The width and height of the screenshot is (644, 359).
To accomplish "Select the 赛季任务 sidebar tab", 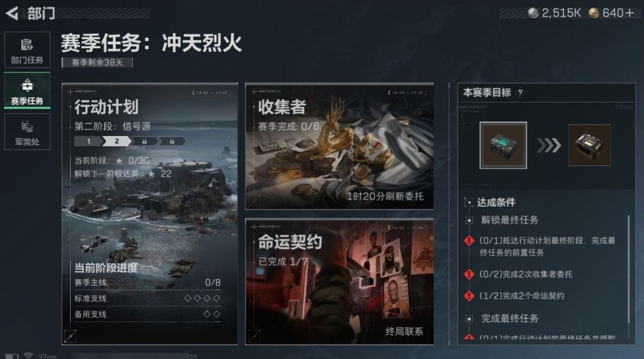I will [x=27, y=91].
